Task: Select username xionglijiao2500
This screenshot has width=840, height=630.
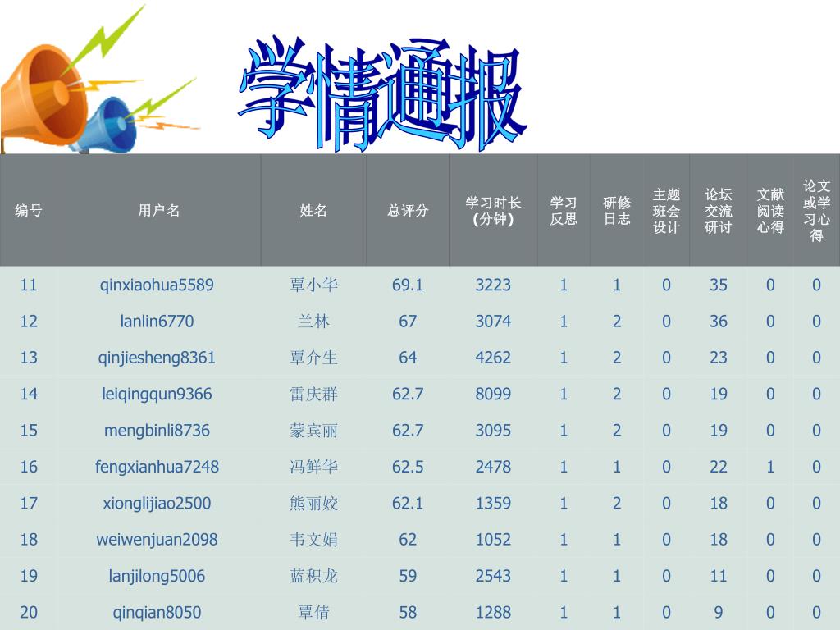Action: [x=157, y=504]
